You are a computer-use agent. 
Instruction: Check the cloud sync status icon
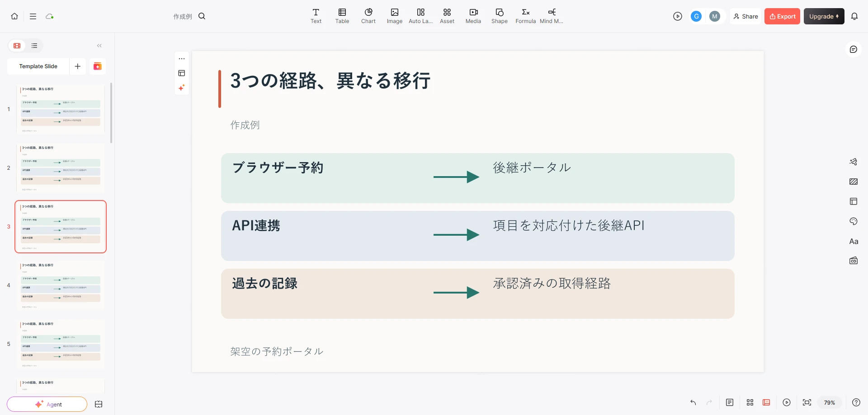point(50,16)
